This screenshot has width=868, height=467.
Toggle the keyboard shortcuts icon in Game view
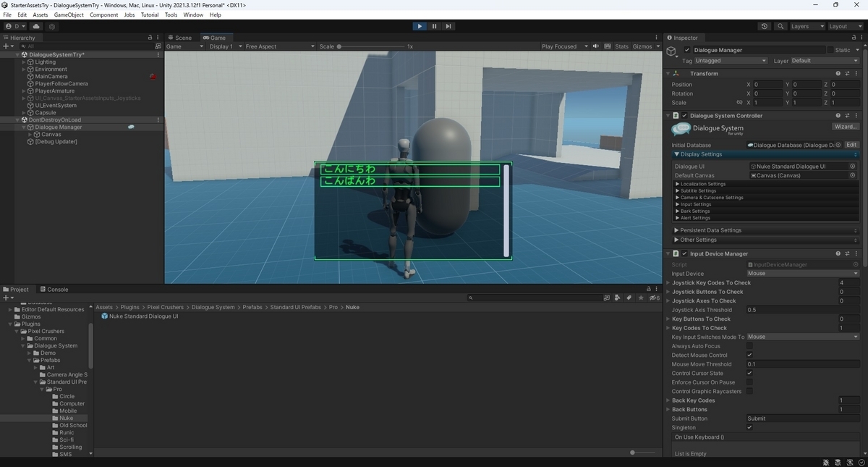(x=606, y=46)
